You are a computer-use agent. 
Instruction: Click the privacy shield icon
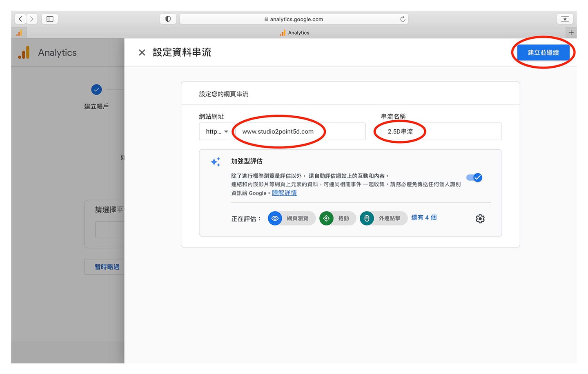tap(168, 19)
